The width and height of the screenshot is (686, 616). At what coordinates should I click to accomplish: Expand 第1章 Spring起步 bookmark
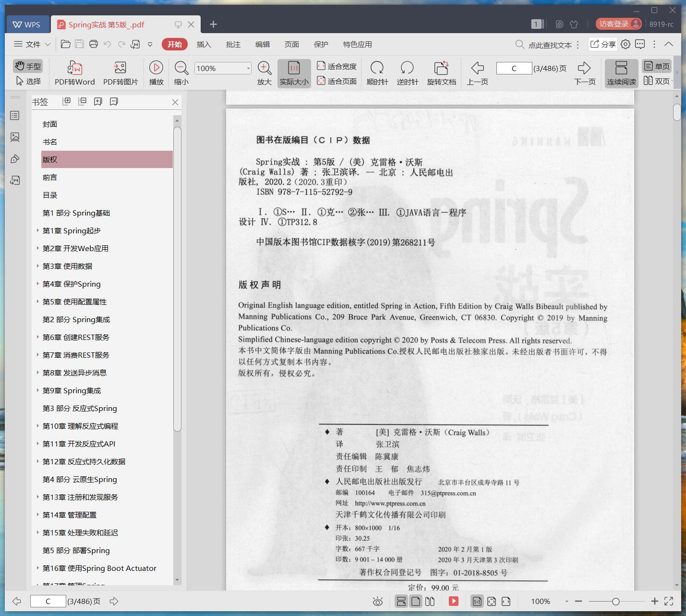coord(38,230)
